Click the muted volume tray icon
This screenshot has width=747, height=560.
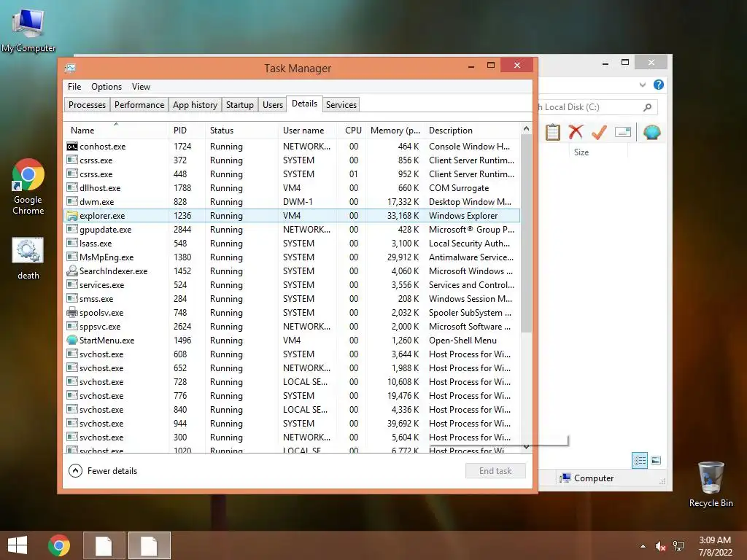659,546
